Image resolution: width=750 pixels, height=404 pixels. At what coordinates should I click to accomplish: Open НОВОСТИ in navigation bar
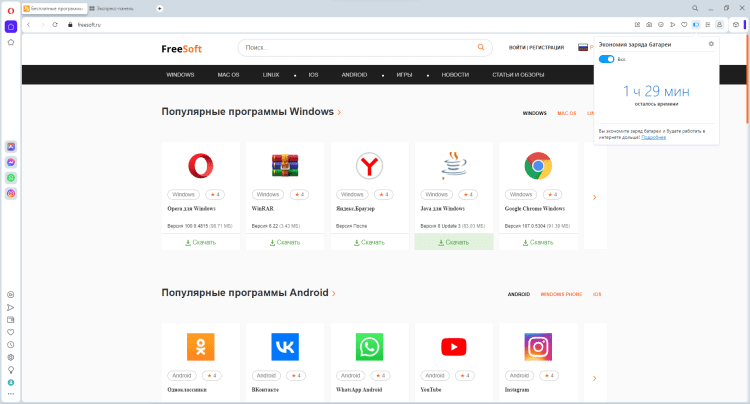455,75
